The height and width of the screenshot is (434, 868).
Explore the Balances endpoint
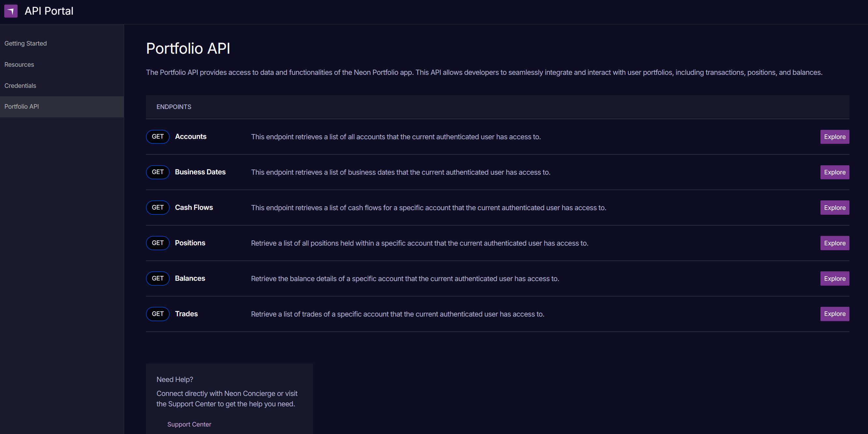point(834,278)
